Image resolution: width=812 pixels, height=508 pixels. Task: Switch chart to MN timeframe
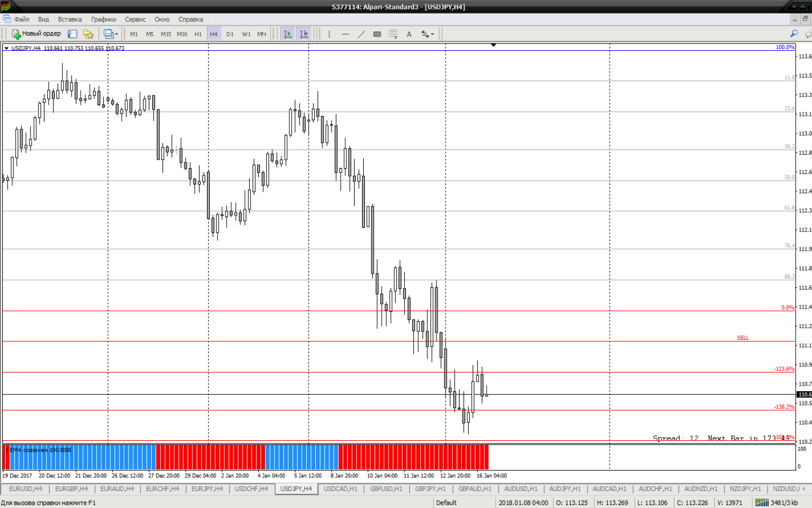tap(262, 34)
